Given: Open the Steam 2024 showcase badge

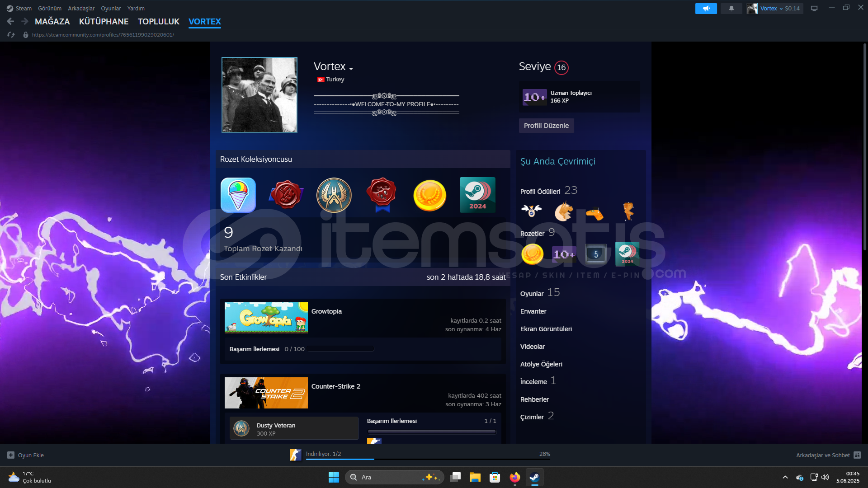Looking at the screenshot, I should click(477, 195).
